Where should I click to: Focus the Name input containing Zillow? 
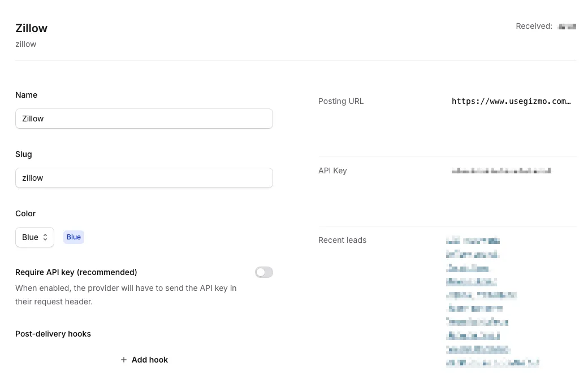pos(144,119)
